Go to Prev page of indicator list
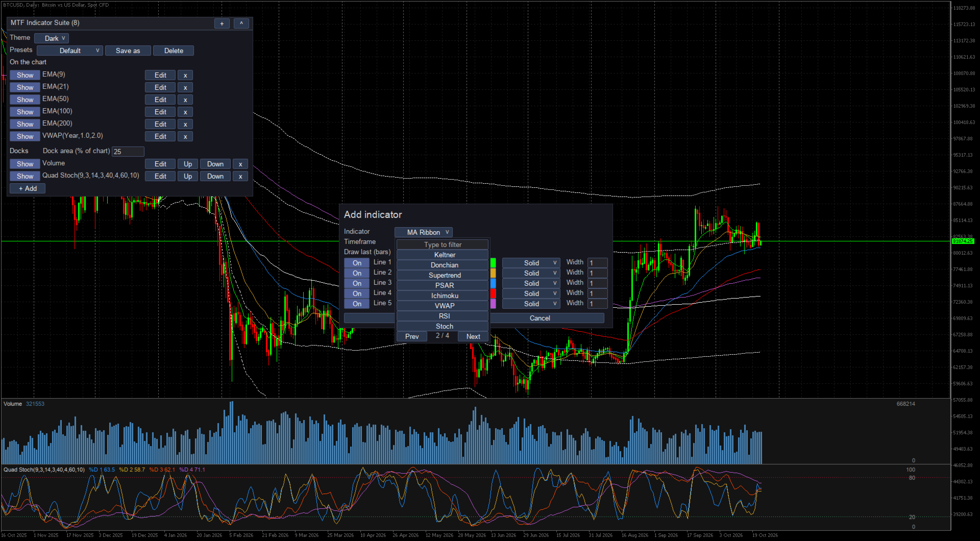Viewport: 980px width, 541px height. pyautogui.click(x=412, y=337)
